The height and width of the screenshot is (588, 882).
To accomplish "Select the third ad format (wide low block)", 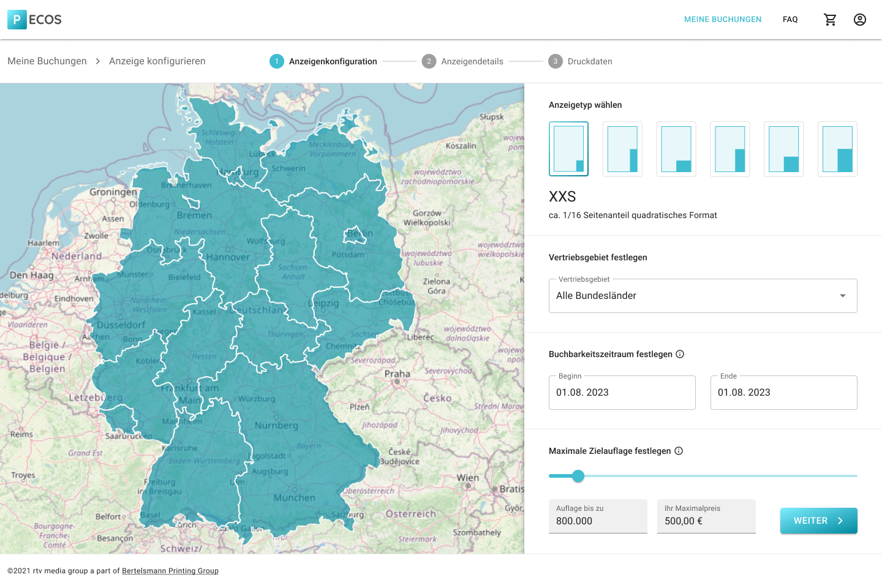I will pyautogui.click(x=676, y=149).
